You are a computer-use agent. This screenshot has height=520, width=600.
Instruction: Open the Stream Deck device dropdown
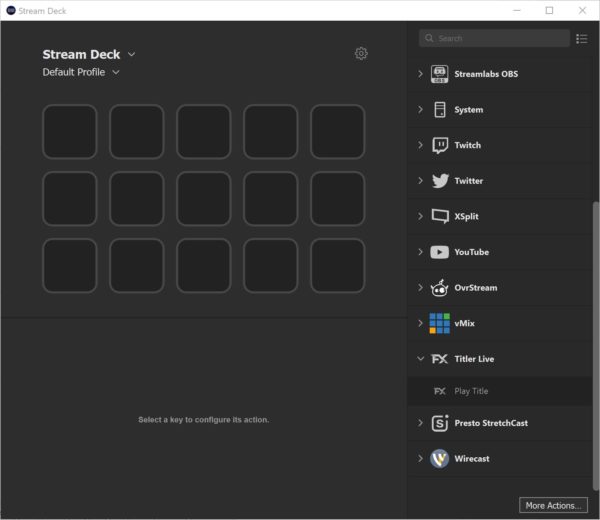131,54
